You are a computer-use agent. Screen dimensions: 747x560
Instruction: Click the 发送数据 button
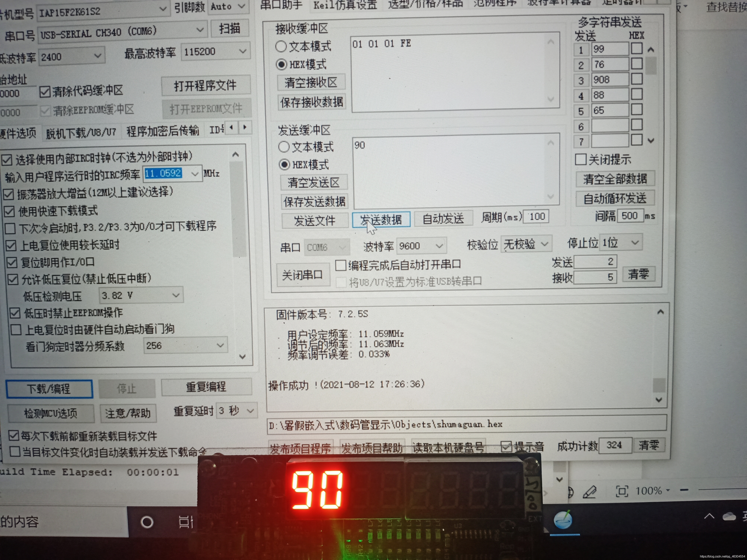click(x=381, y=220)
